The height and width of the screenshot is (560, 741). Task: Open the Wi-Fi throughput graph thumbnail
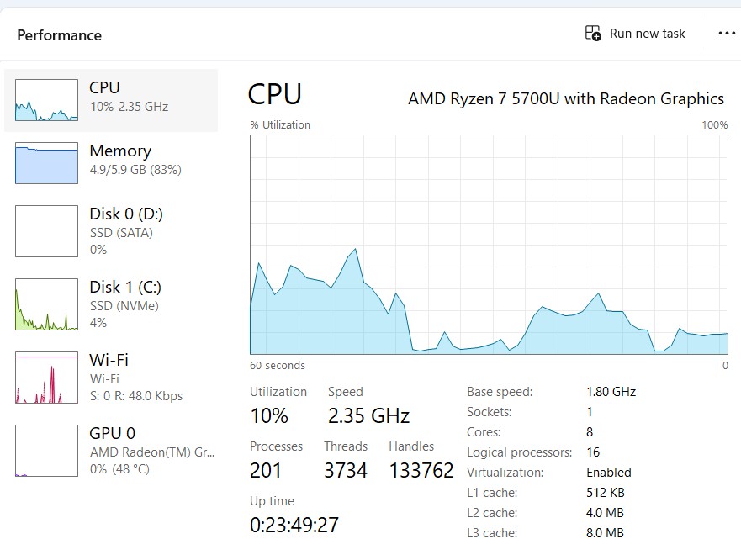click(x=46, y=378)
